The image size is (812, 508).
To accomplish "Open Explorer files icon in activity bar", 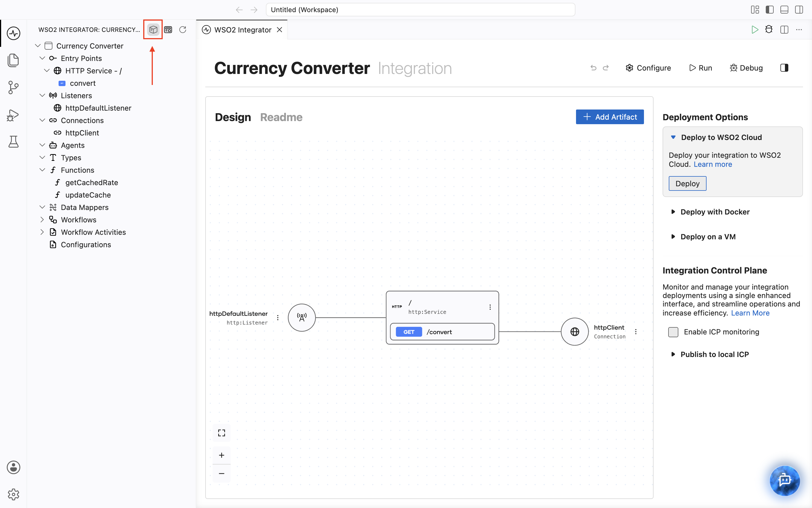I will tap(14, 60).
